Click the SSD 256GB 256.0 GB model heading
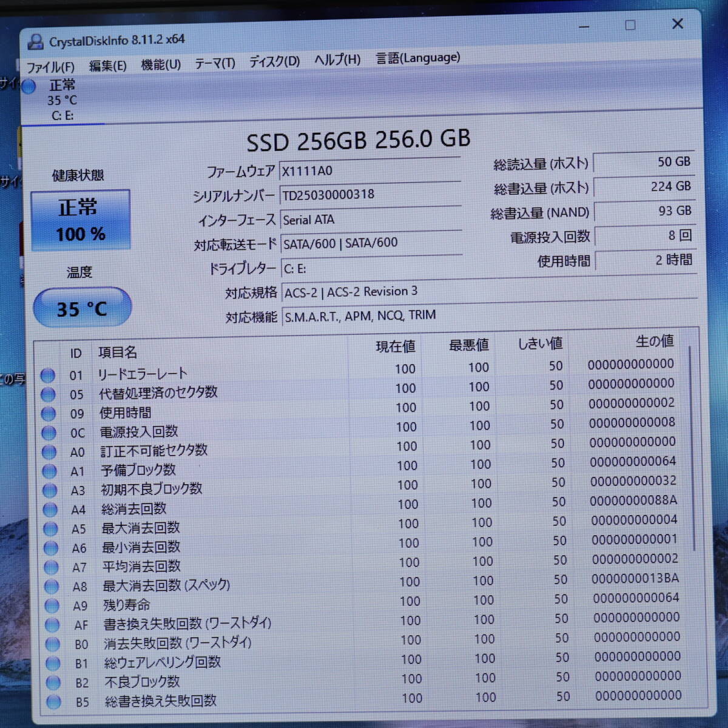The height and width of the screenshot is (728, 728). tap(359, 141)
